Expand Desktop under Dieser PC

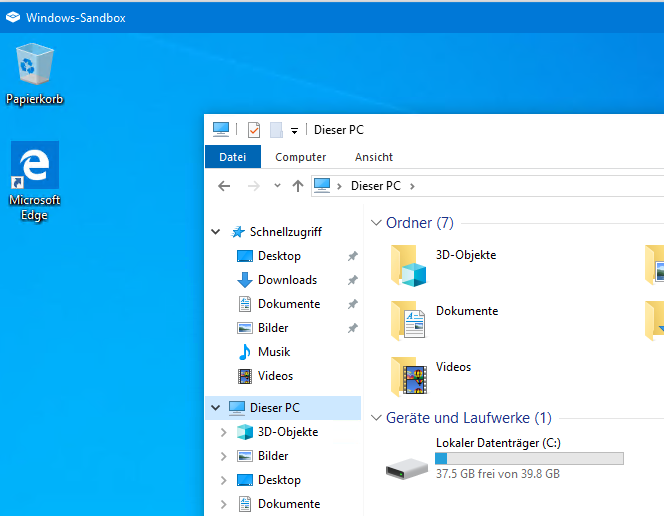224,480
